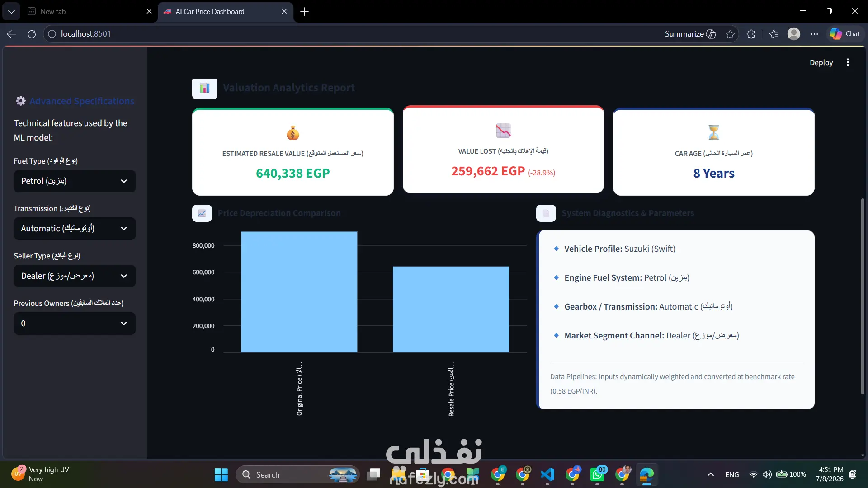868x488 pixels.
Task: Click the Original Price bar in chart
Action: coord(299,292)
